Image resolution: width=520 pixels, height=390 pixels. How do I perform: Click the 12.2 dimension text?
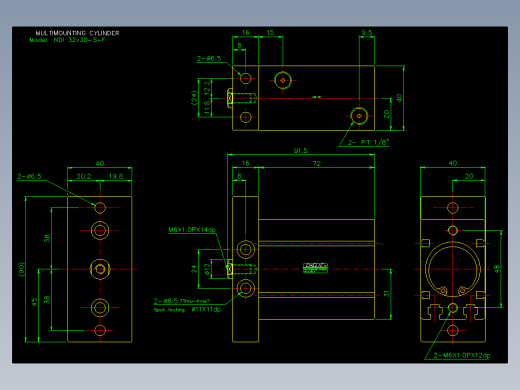pos(207,87)
